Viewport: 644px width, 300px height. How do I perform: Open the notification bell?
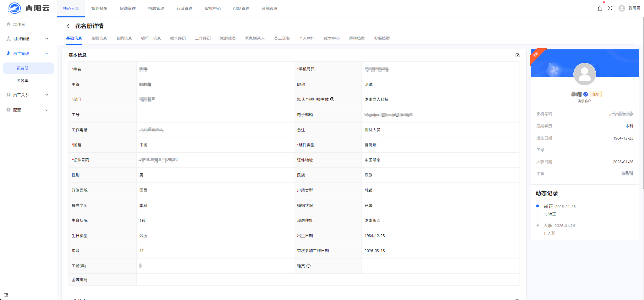600,9
